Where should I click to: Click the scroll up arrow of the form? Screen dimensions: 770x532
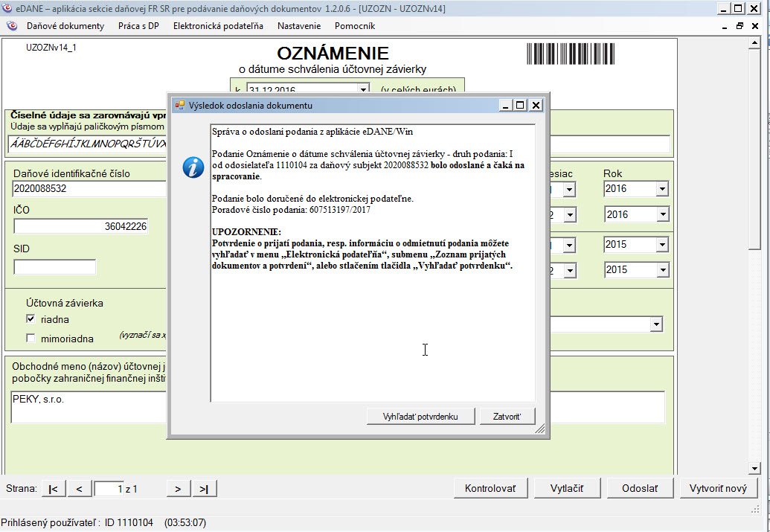(754, 43)
